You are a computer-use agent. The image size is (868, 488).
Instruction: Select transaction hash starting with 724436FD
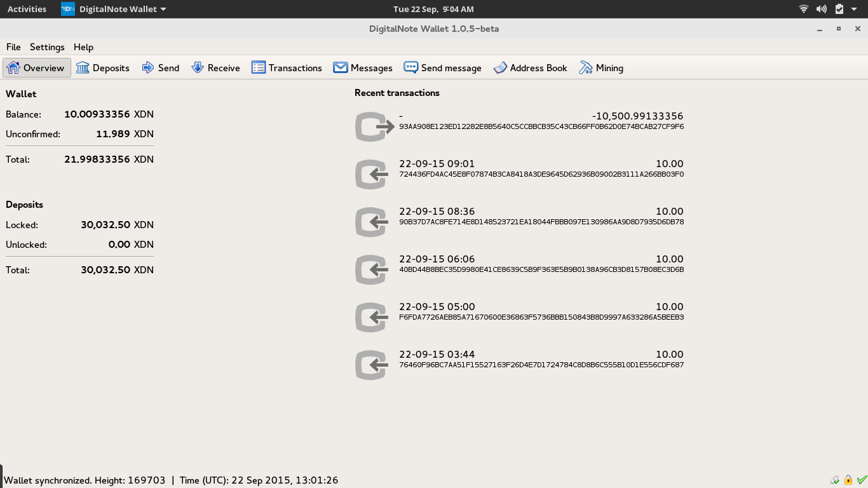541,174
